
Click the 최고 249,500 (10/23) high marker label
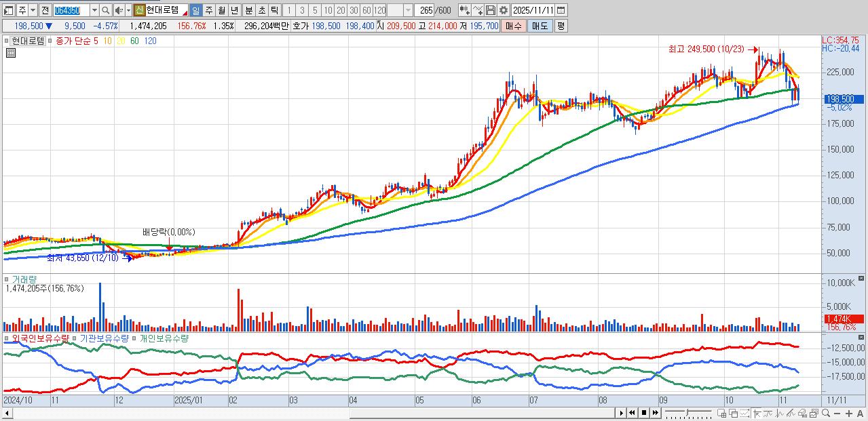(x=706, y=49)
